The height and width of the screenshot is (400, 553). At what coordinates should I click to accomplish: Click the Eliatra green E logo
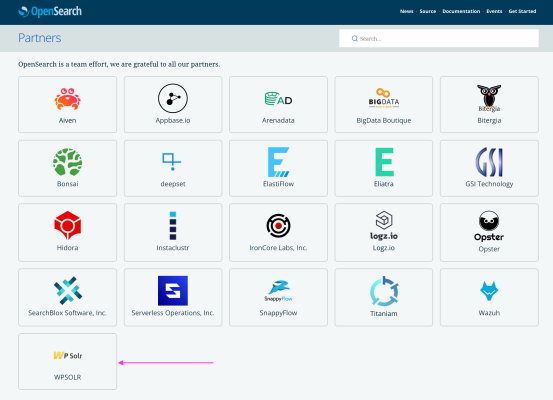384,162
